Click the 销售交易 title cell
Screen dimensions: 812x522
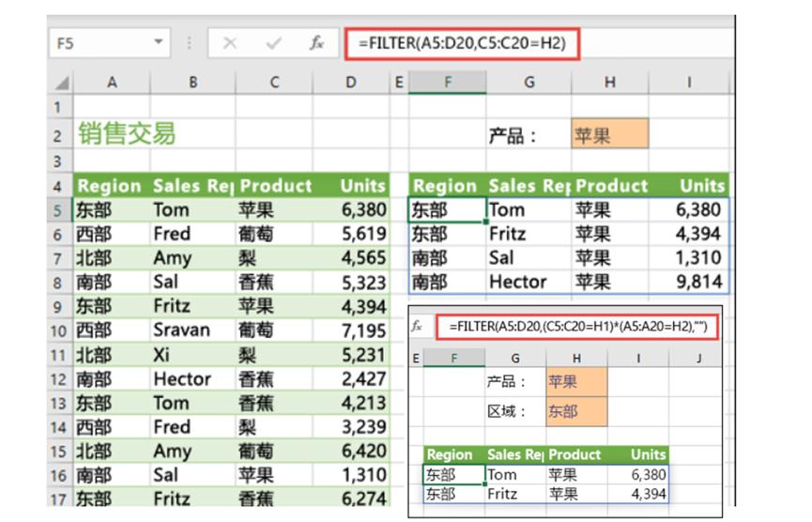click(127, 134)
